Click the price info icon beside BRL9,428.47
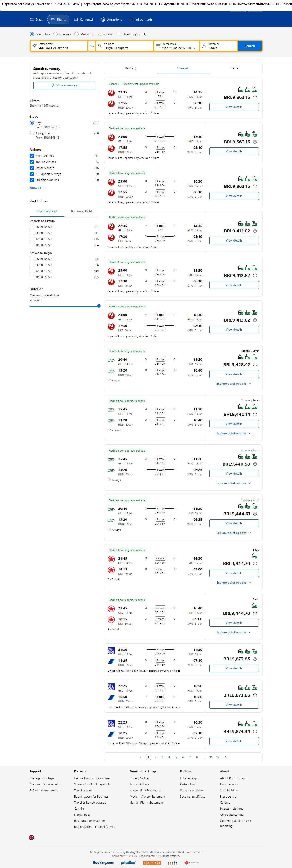292x868 pixels. (x=255, y=365)
